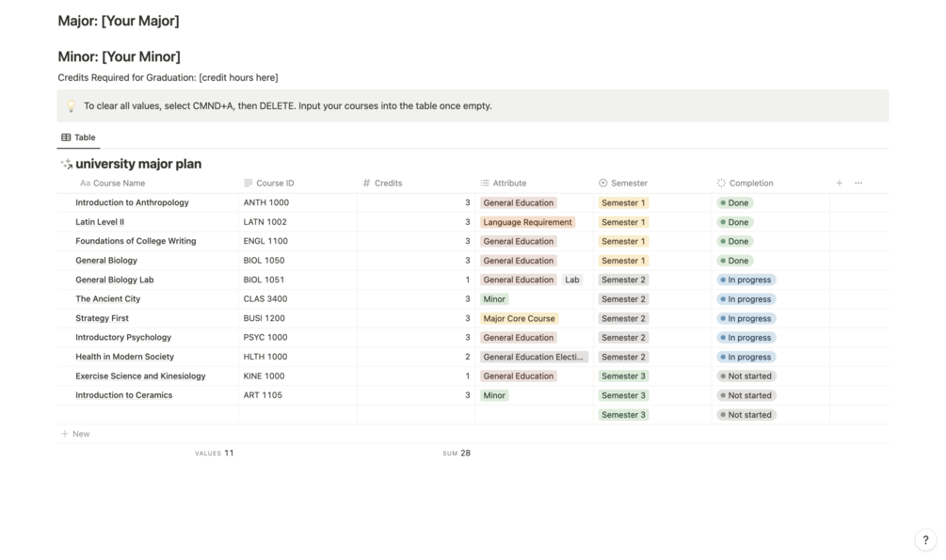The width and height of the screenshot is (946, 560).
Task: Click the sparkle icon beside university major plan
Action: (67, 164)
